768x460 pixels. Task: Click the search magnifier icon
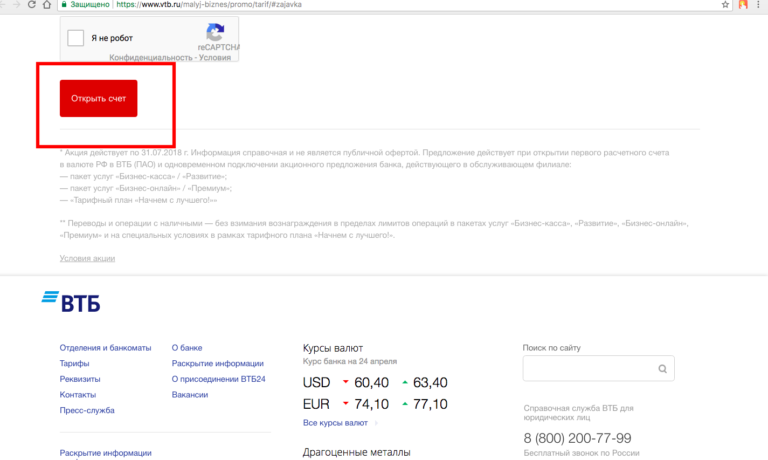tap(662, 370)
